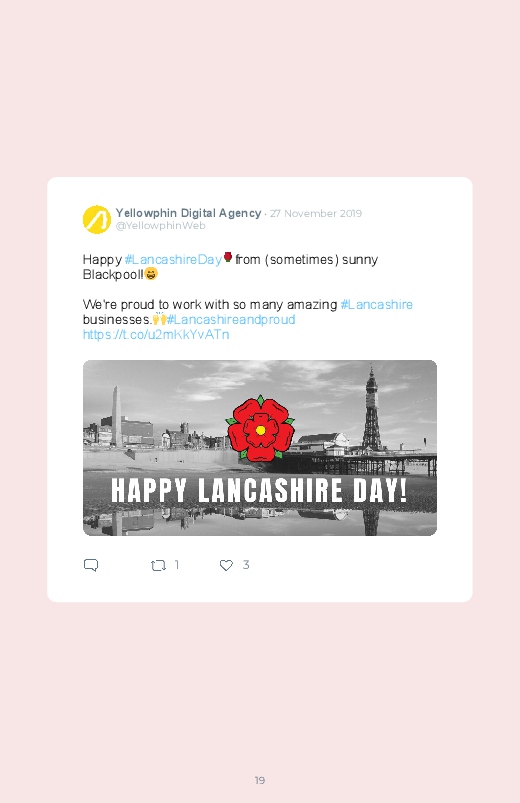Click the smiling emoji after Blackpool
Image resolution: width=520 pixels, height=803 pixels.
151,274
